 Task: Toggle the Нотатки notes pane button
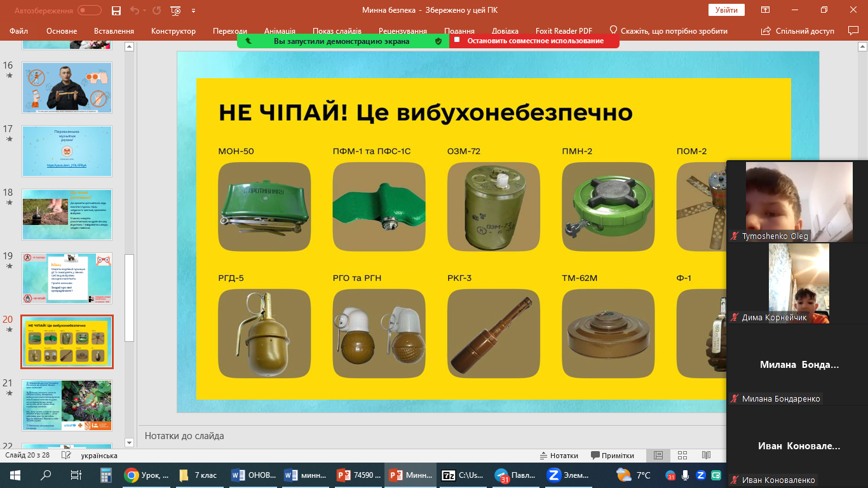tap(559, 456)
